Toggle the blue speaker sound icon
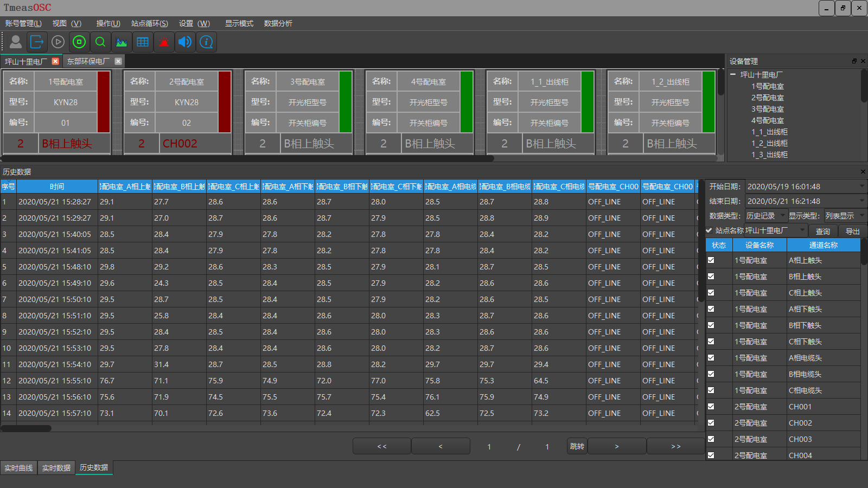This screenshot has width=868, height=488. click(x=185, y=42)
